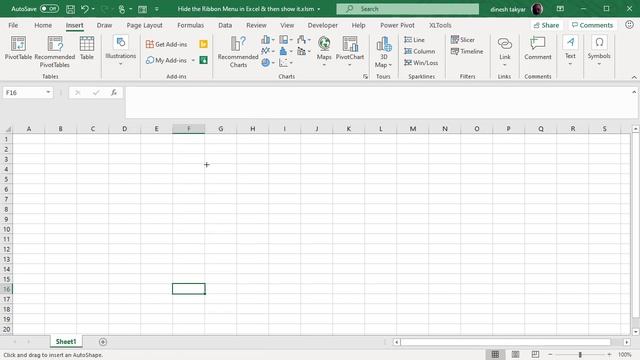640x360 pixels.
Task: Open the PivotChart dropdown
Action: pyautogui.click(x=350, y=51)
